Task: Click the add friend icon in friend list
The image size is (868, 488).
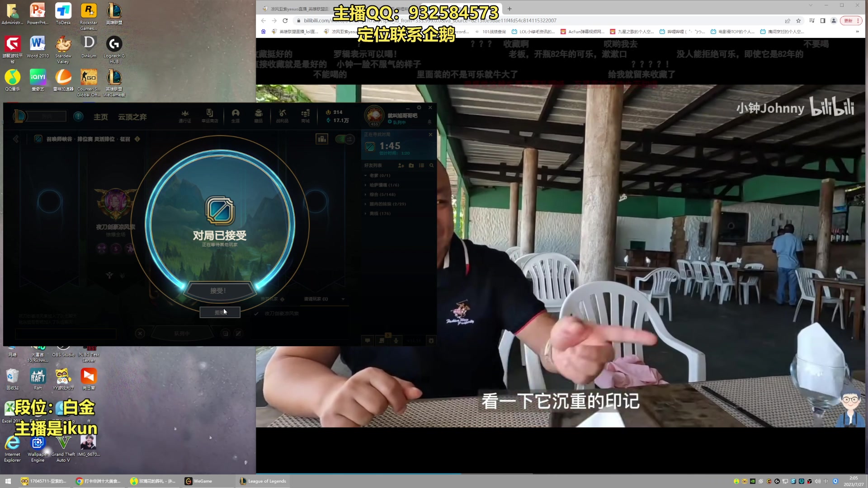Action: (x=401, y=165)
